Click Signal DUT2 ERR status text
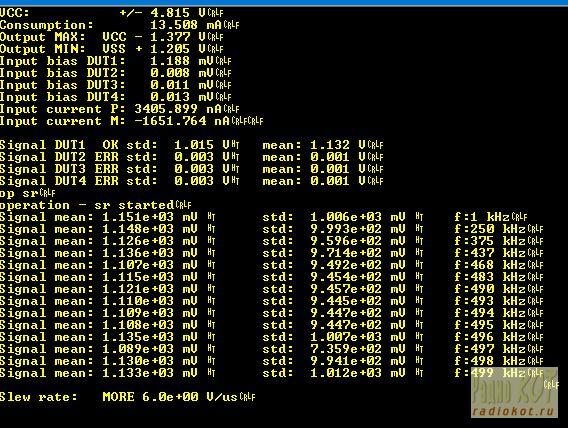 106,157
